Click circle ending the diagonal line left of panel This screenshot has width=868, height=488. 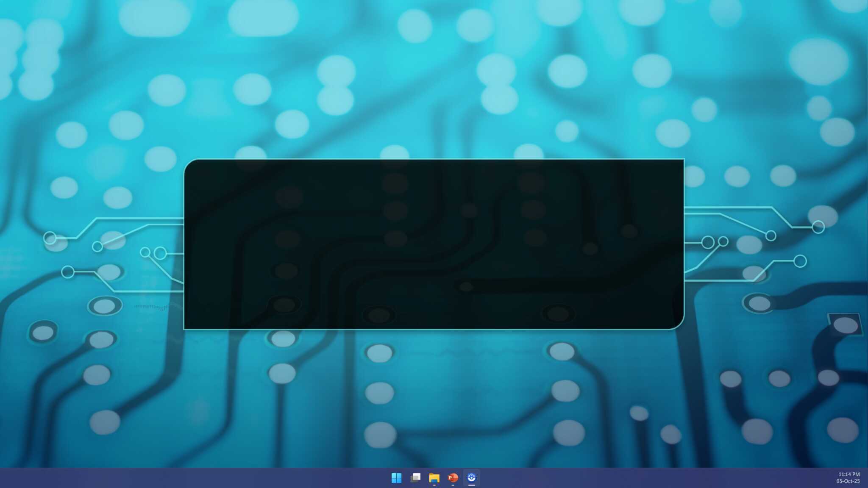(x=97, y=247)
